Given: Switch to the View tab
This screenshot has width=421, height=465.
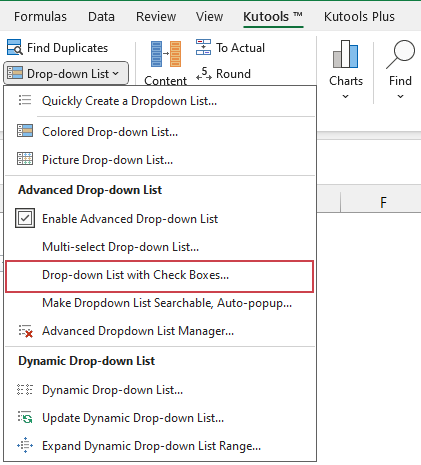Looking at the screenshot, I should (209, 17).
